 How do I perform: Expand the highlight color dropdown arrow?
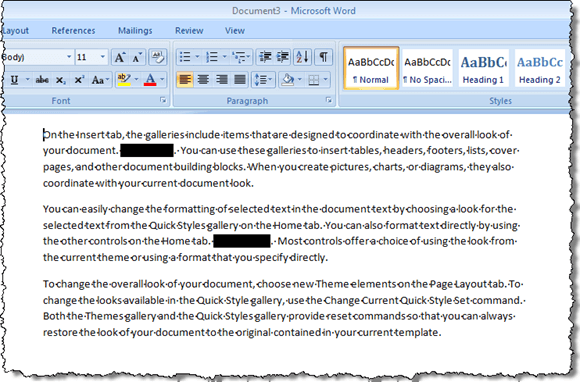pos(136,80)
